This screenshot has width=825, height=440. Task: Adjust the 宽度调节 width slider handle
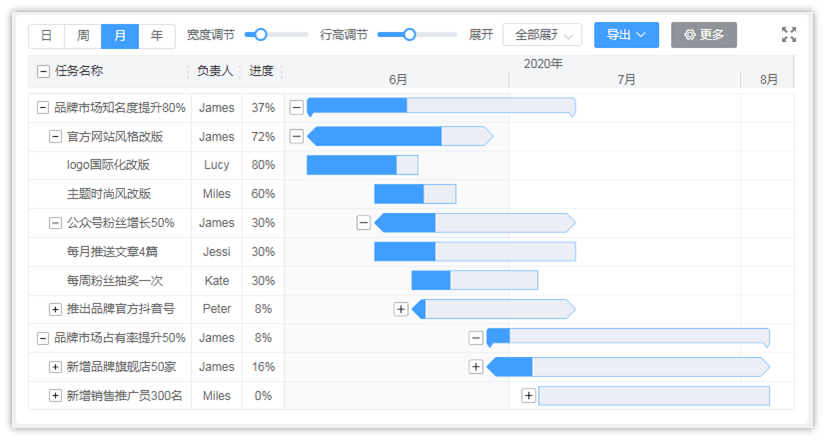click(x=261, y=35)
